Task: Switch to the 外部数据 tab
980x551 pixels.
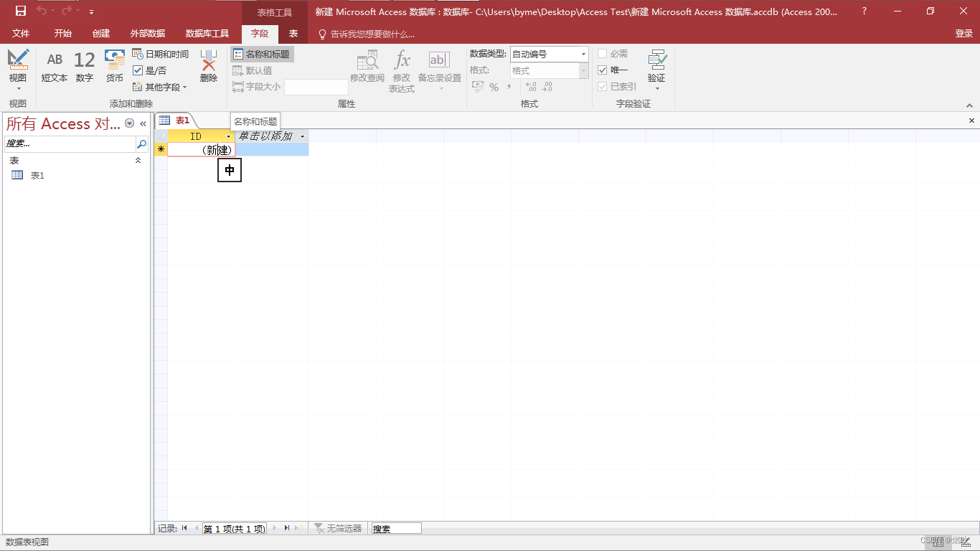Action: coord(148,34)
